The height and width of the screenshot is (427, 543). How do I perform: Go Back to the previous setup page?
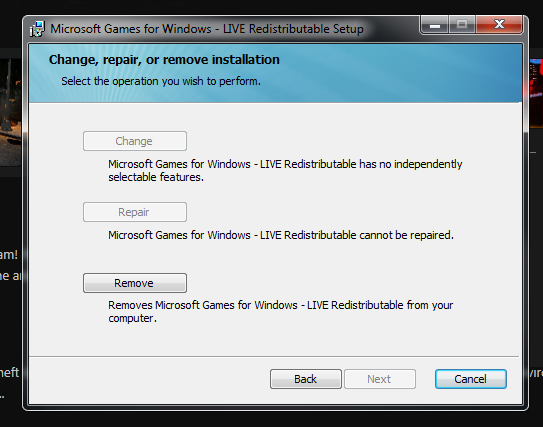tap(305, 379)
